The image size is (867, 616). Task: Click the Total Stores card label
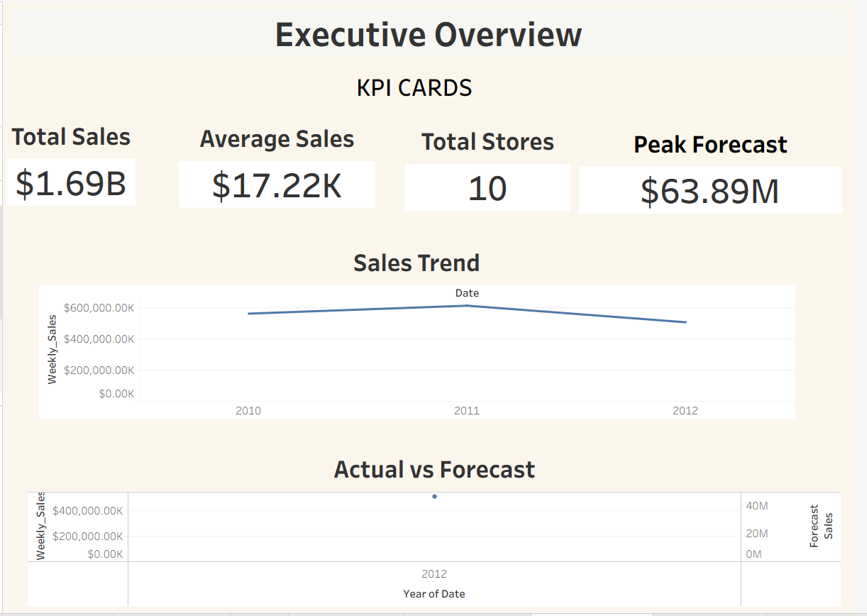tap(487, 141)
